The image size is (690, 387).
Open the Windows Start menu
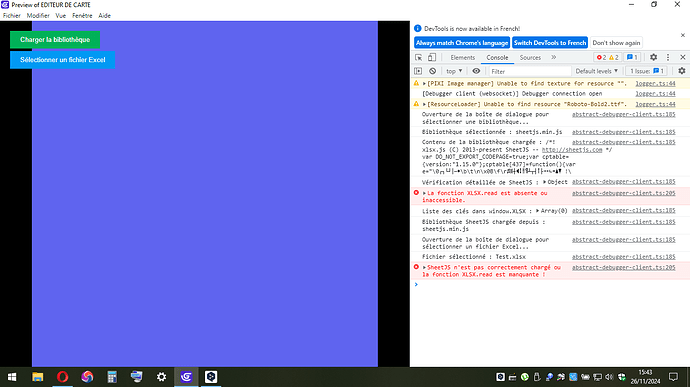tap(12, 377)
